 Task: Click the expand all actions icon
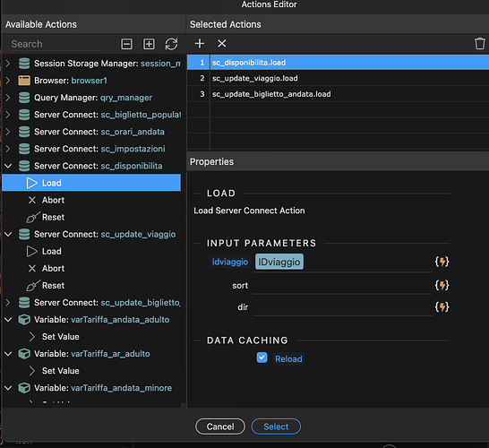point(149,44)
